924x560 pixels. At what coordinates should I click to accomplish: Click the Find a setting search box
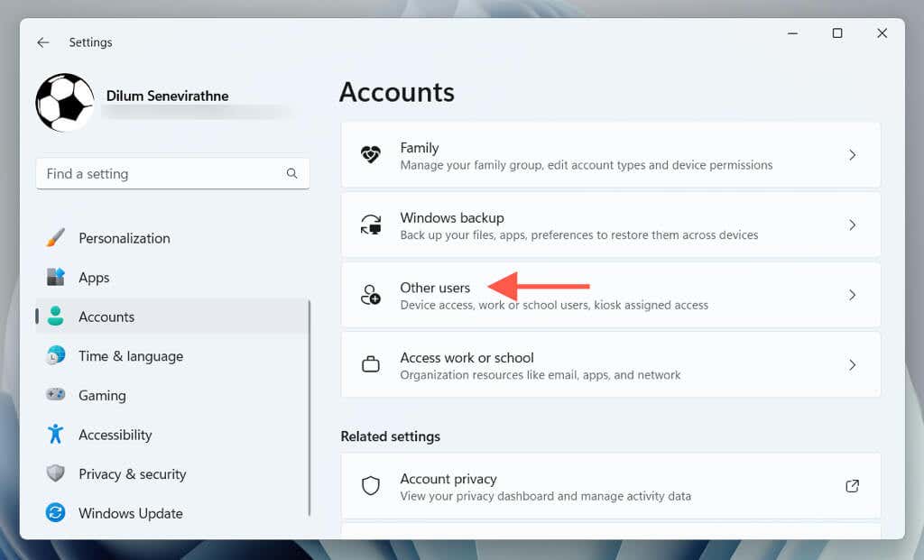pos(172,174)
